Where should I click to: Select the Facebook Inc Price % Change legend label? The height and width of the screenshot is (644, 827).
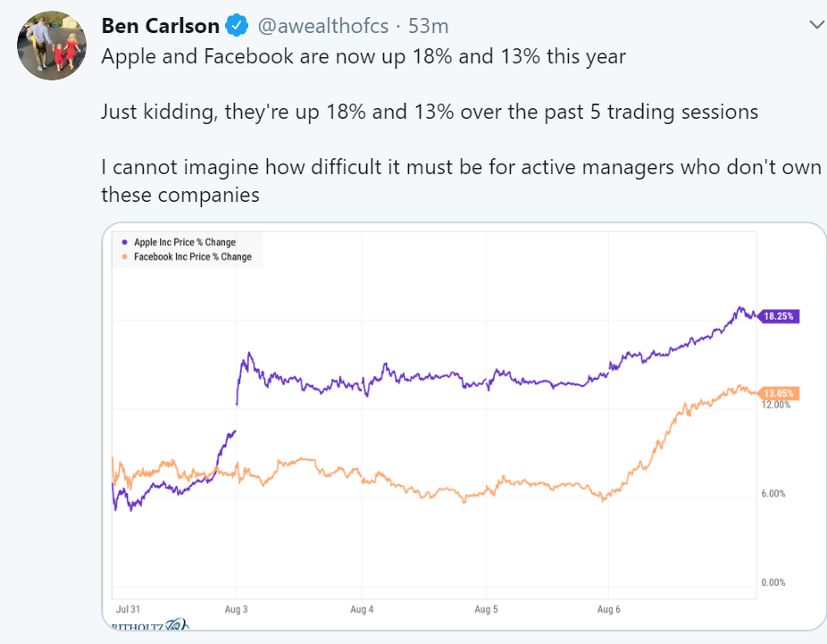tap(193, 257)
